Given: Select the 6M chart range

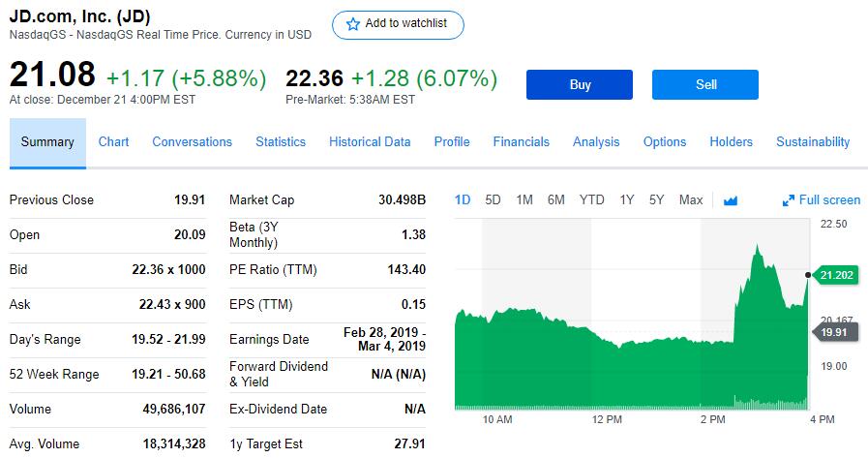Looking at the screenshot, I should (555, 199).
